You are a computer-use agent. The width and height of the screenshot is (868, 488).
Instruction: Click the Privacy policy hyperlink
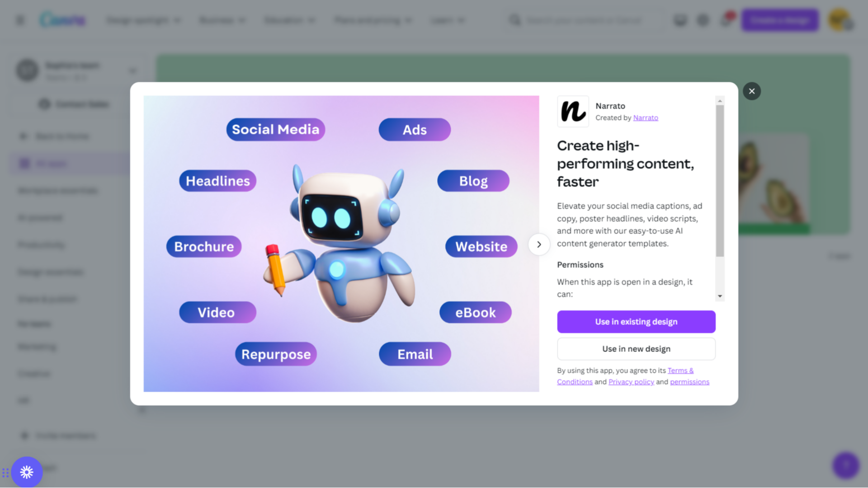coord(631,381)
